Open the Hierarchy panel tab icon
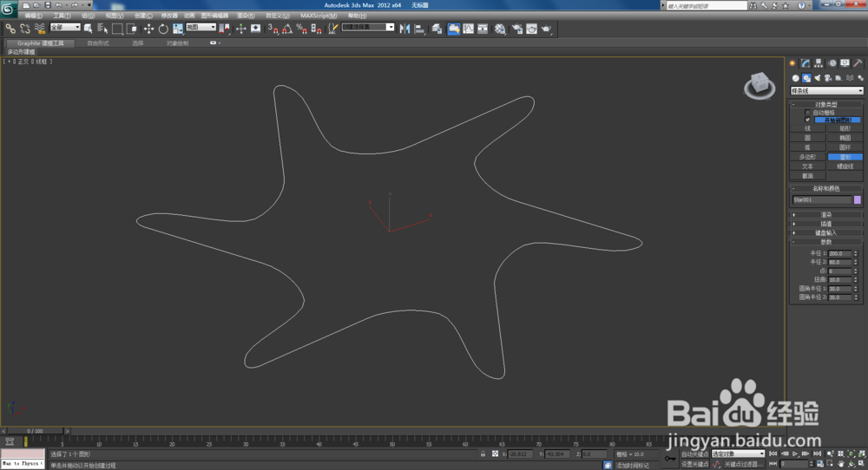 coord(819,63)
